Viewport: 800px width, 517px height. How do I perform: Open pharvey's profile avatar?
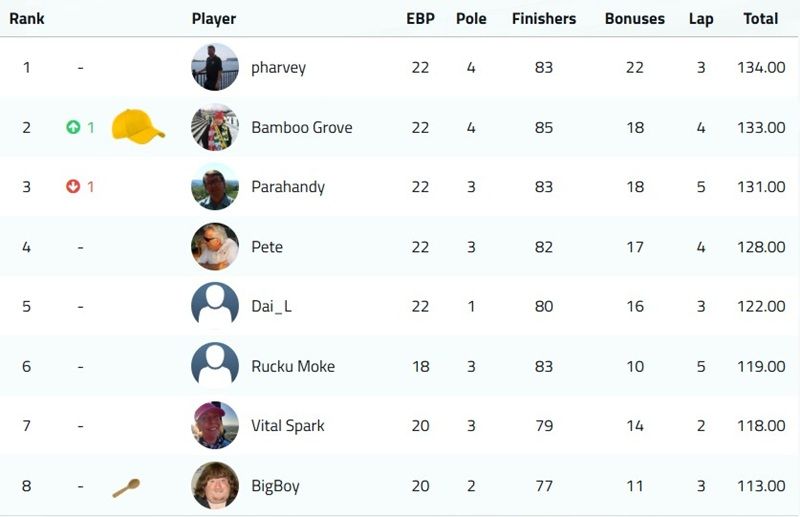coord(215,67)
